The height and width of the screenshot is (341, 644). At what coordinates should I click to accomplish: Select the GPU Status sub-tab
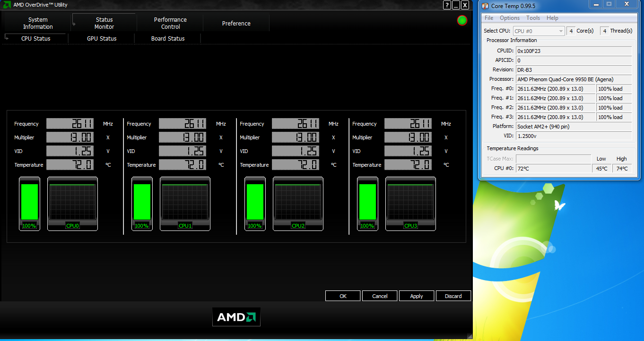(x=102, y=38)
